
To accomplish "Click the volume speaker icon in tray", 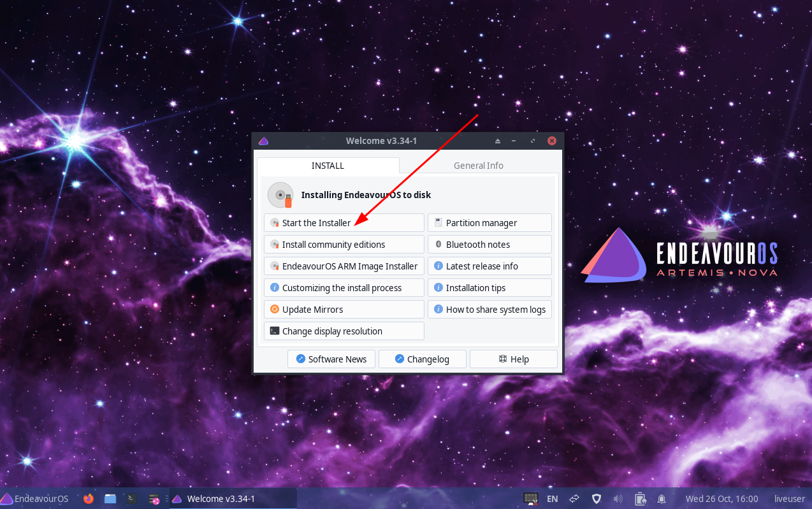I will tap(618, 499).
